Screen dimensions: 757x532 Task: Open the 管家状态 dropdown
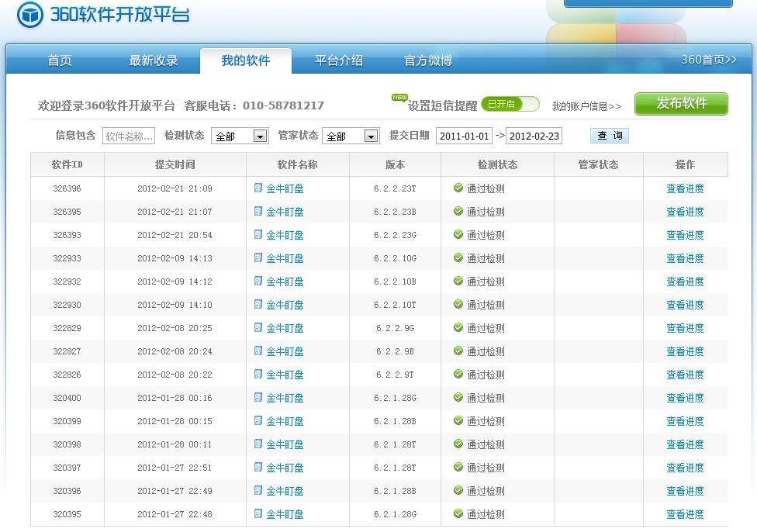click(351, 136)
